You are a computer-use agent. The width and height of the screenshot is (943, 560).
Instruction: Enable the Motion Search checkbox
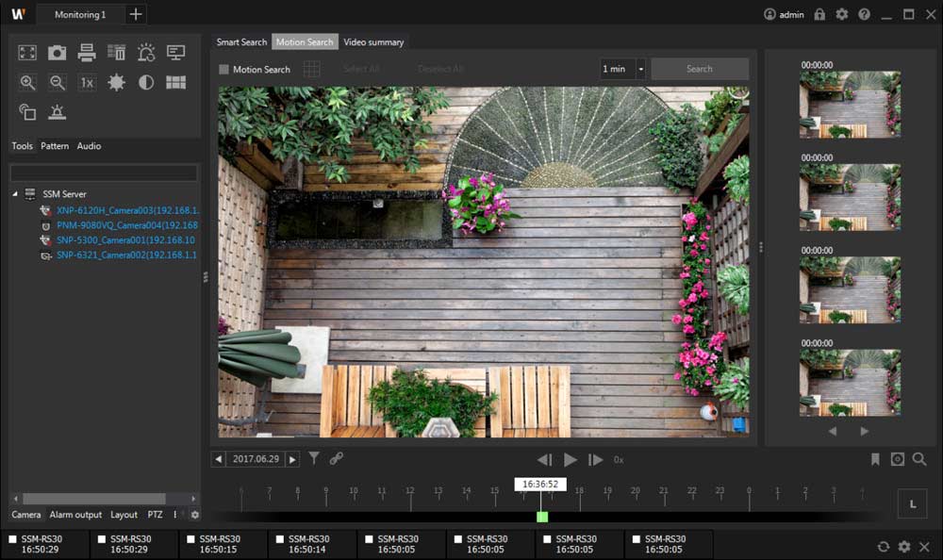click(224, 70)
